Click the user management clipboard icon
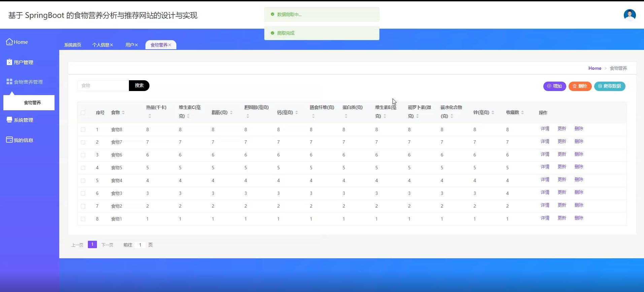The image size is (644, 292). (9, 62)
